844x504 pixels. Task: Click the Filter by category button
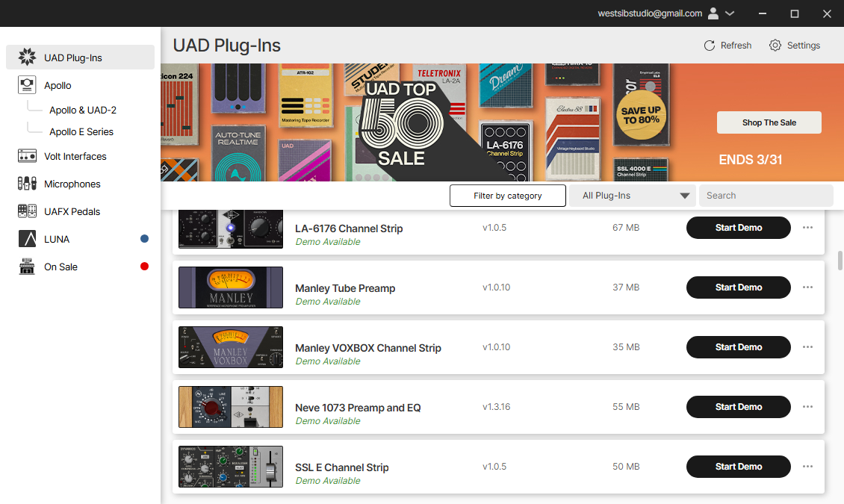pyautogui.click(x=508, y=196)
